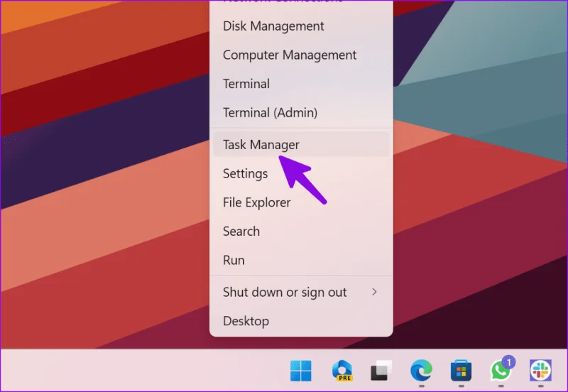The height and width of the screenshot is (392, 568).
Task: Open Outlook PRE taskbar icon
Action: coord(342,371)
